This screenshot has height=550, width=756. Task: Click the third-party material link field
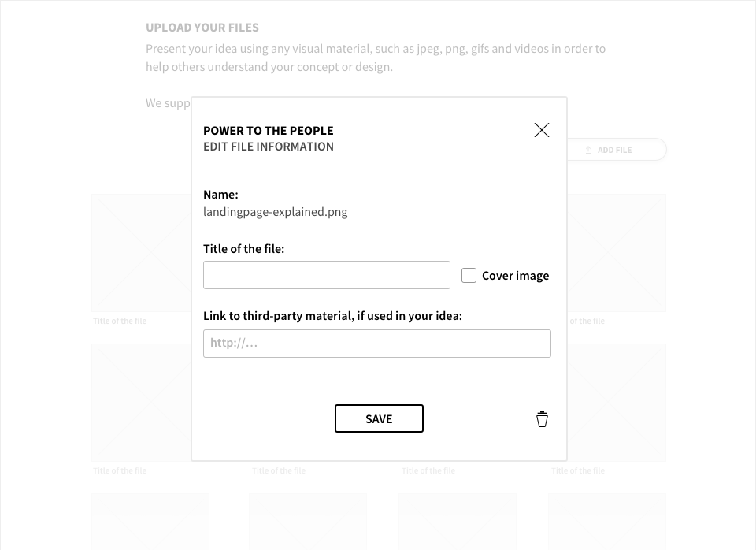click(x=377, y=344)
